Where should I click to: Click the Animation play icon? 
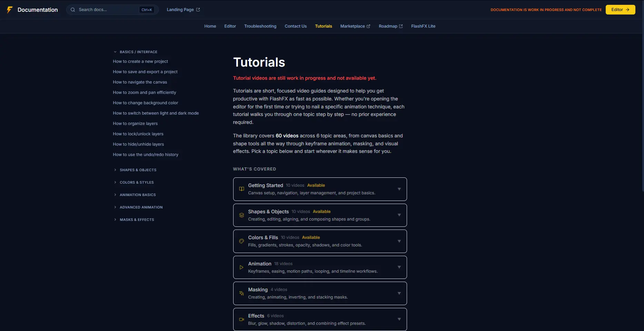pyautogui.click(x=241, y=267)
